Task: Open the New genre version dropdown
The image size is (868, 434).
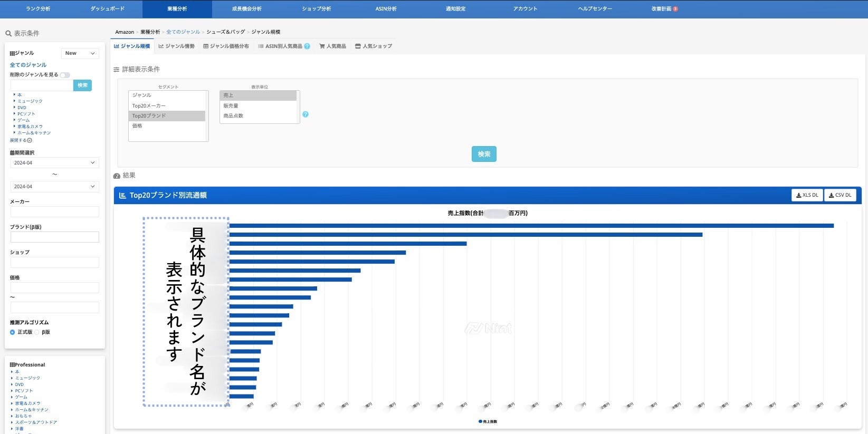Action: [80, 53]
